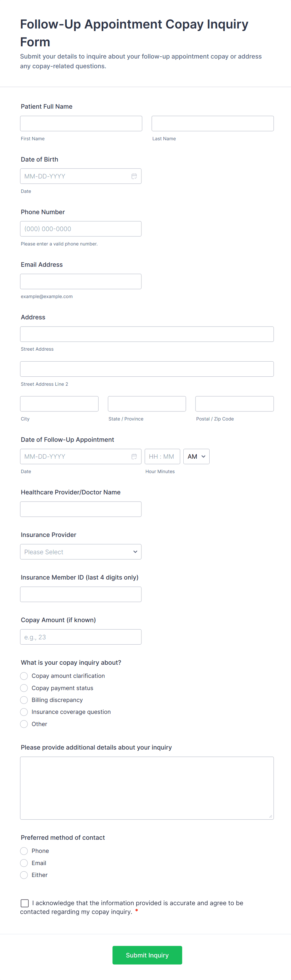Check the acknowledgement checkbox
The width and height of the screenshot is (291, 980).
25,903
